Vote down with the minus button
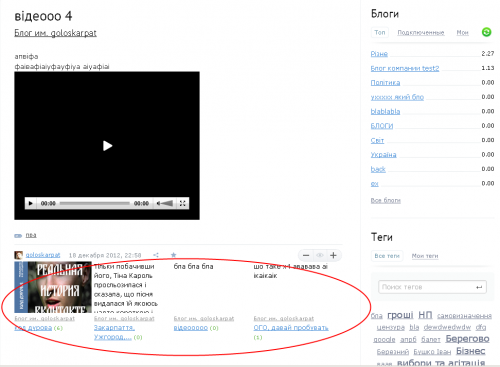This screenshot has width=500, height=367. pyautogui.click(x=306, y=255)
